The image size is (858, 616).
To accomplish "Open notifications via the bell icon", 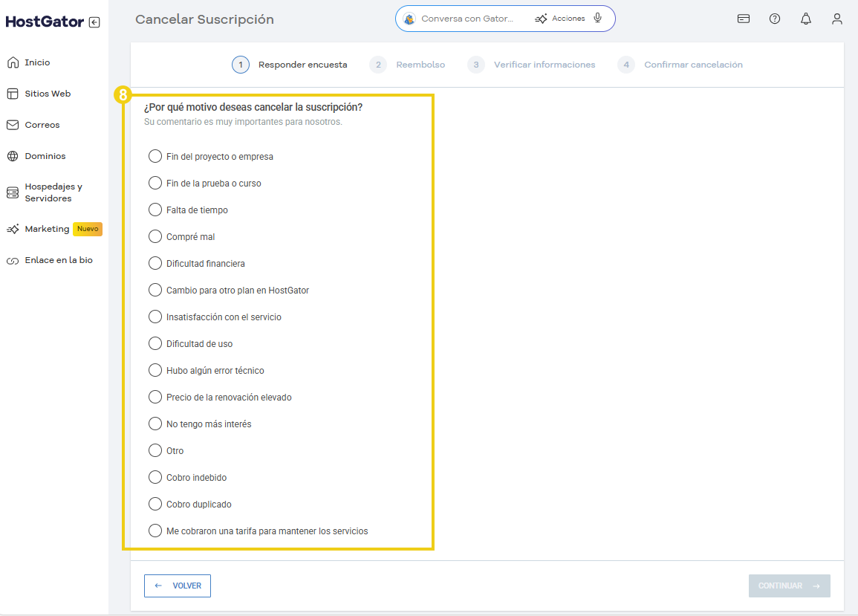I will (806, 19).
